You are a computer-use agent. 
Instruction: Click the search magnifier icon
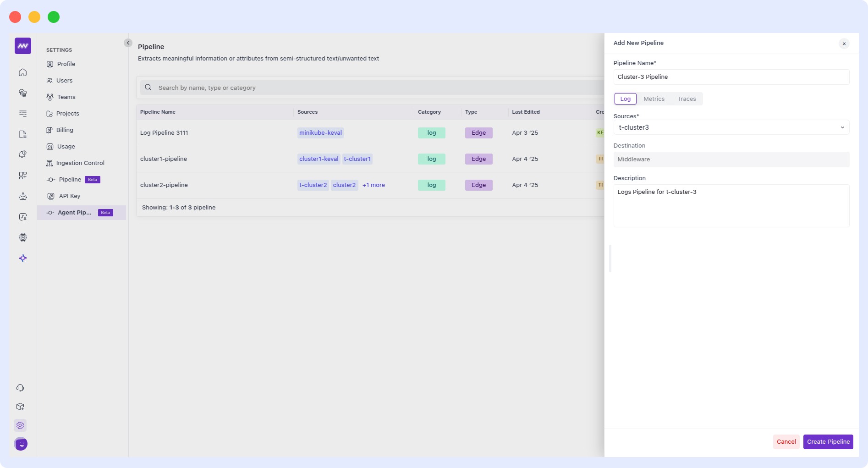click(x=148, y=88)
